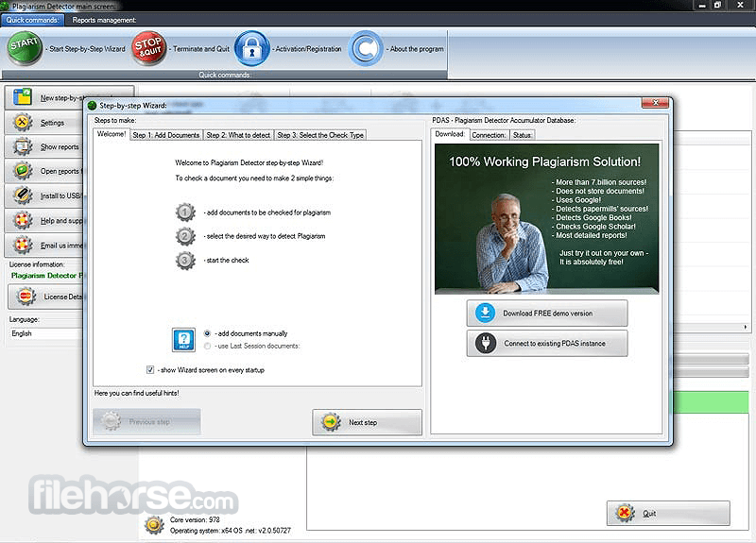Image resolution: width=756 pixels, height=543 pixels.
Task: Click the Help and support lifebuoy icon
Action: tap(22, 220)
